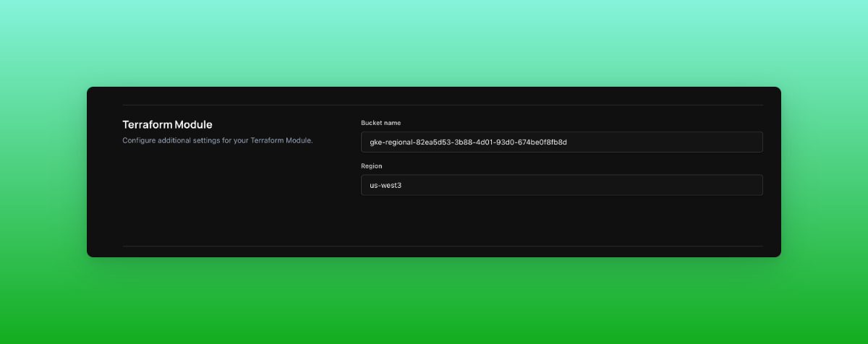Focus the Region input containing us-west3
This screenshot has width=868, height=344.
click(x=561, y=185)
